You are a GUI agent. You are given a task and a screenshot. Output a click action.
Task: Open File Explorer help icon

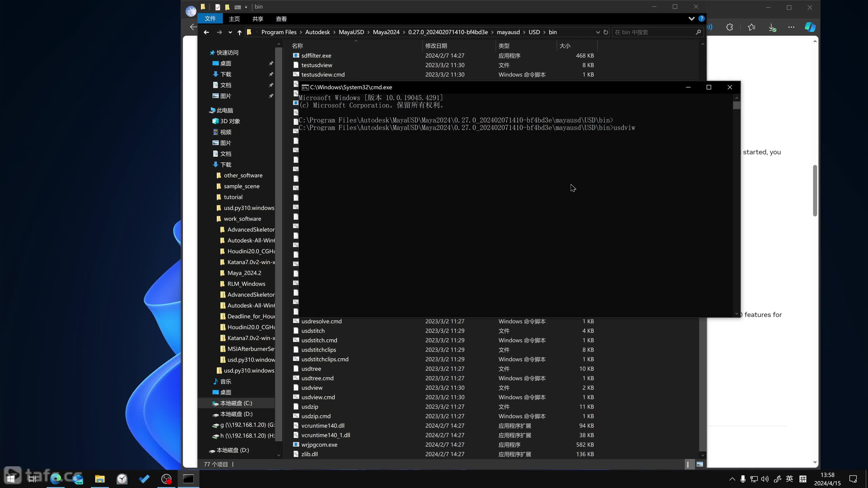(702, 19)
